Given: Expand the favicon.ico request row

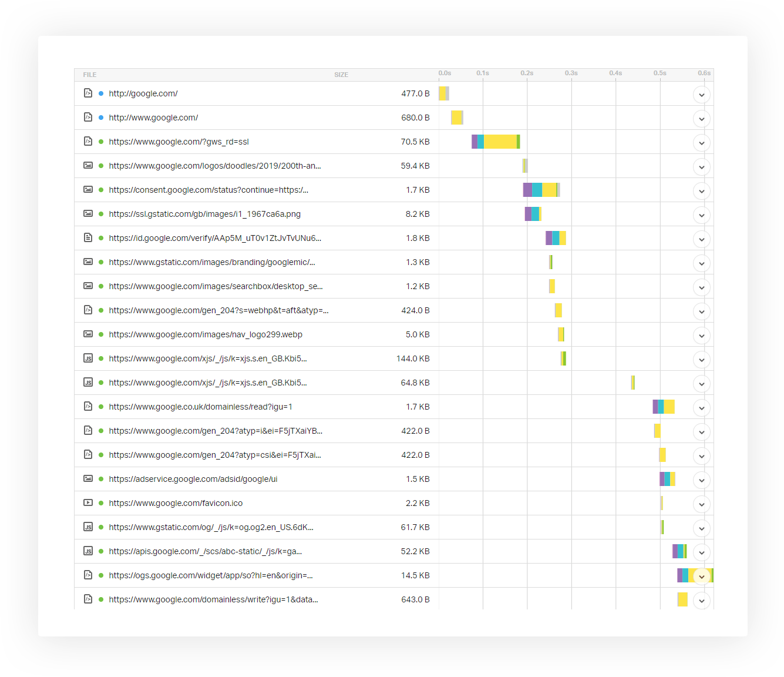Looking at the screenshot, I should [702, 504].
